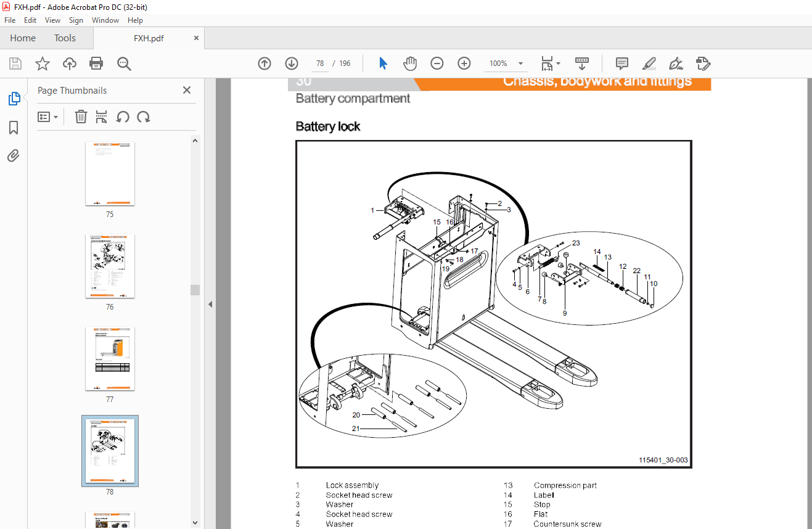Click the 'Stop' parts list entry
Viewport: 812px width, 529px height.
(x=542, y=504)
